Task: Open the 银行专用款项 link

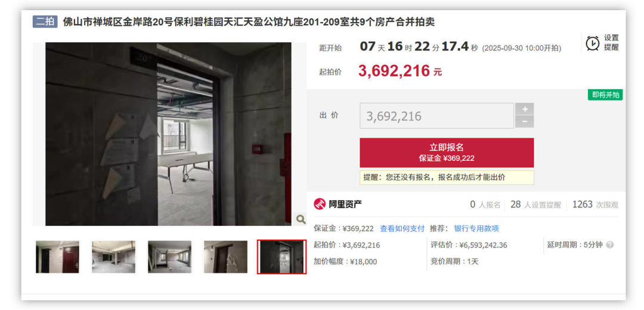Action: pyautogui.click(x=476, y=229)
